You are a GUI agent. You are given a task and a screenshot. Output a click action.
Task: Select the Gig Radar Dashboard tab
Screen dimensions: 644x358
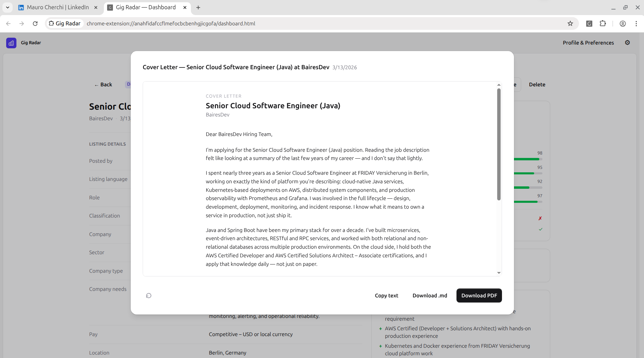click(147, 7)
